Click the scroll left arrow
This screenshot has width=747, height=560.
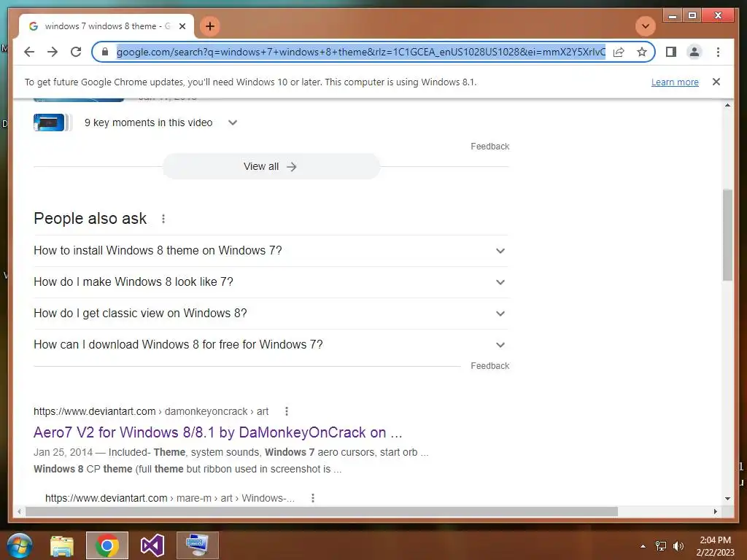(x=19, y=511)
